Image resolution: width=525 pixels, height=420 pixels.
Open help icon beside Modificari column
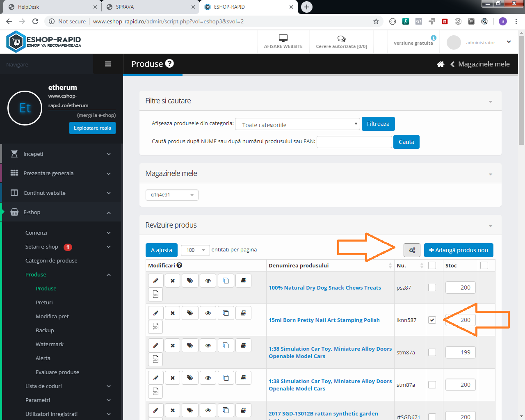pos(180,265)
